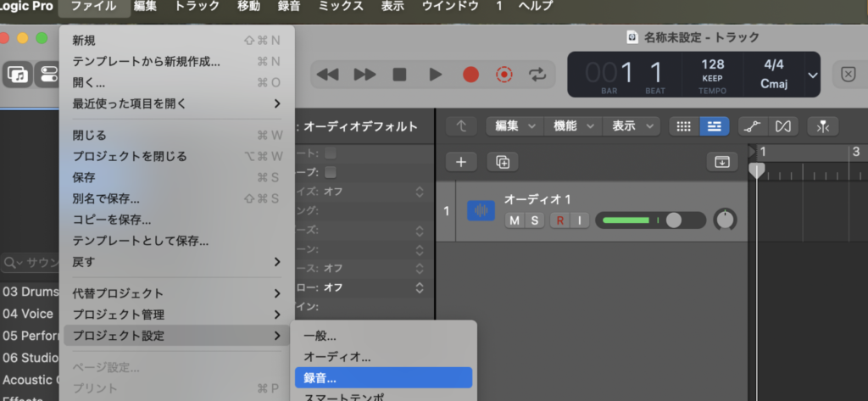Expand プロジェクト管理 submenu
The height and width of the screenshot is (401, 868).
click(176, 315)
